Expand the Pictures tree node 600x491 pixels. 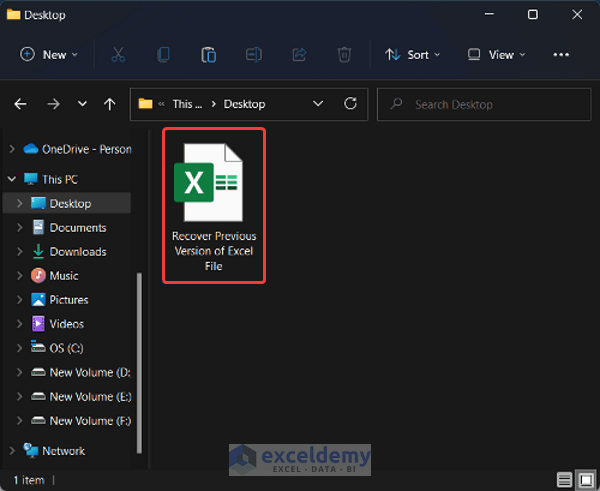[x=20, y=300]
